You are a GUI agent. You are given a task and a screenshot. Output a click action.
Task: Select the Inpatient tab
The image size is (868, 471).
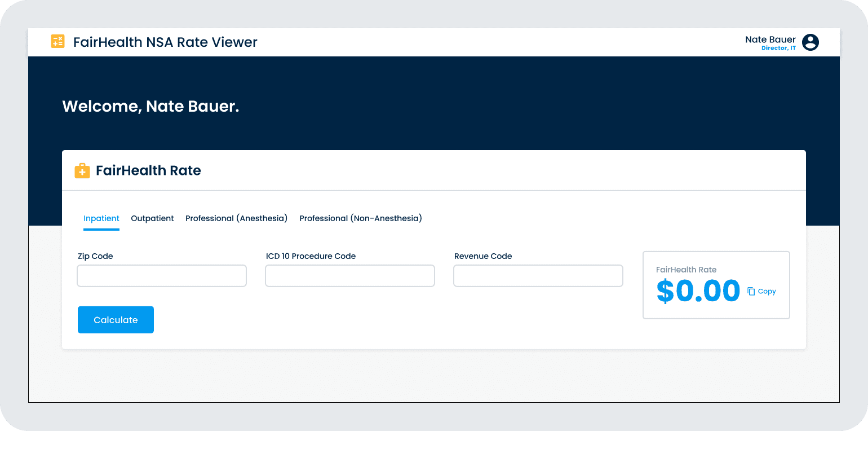pos(101,218)
